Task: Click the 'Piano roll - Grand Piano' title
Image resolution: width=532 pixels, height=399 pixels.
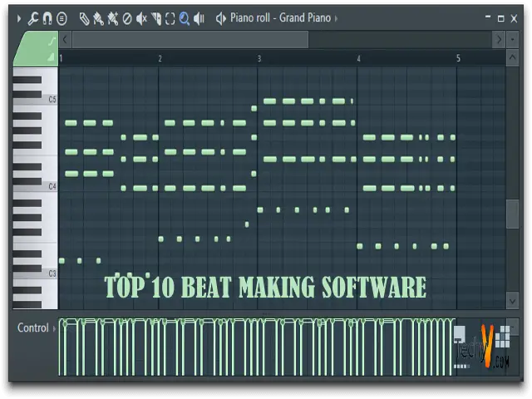Action: click(x=280, y=17)
